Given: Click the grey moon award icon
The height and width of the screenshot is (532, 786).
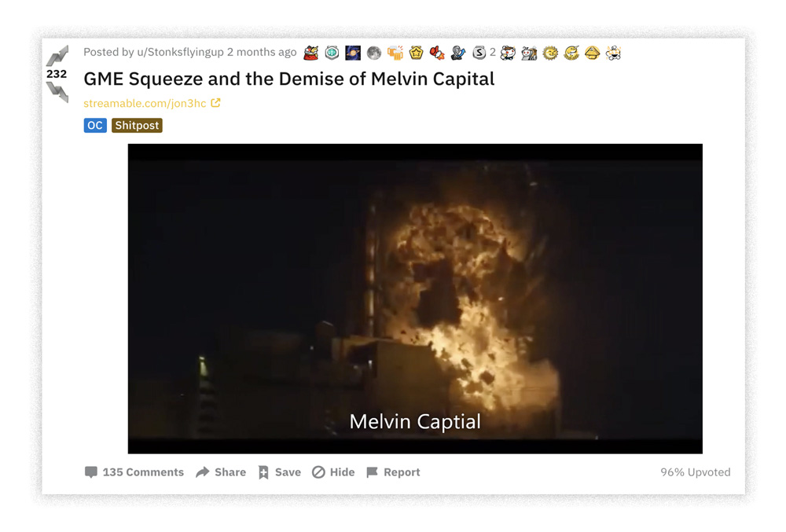Looking at the screenshot, I should (374, 53).
